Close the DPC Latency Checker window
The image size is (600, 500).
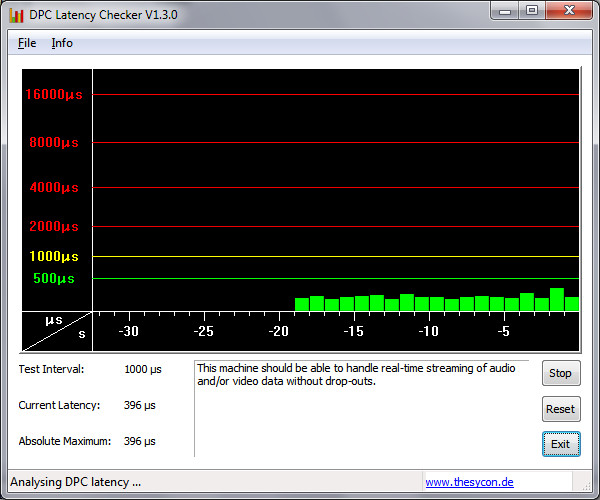tap(566, 11)
